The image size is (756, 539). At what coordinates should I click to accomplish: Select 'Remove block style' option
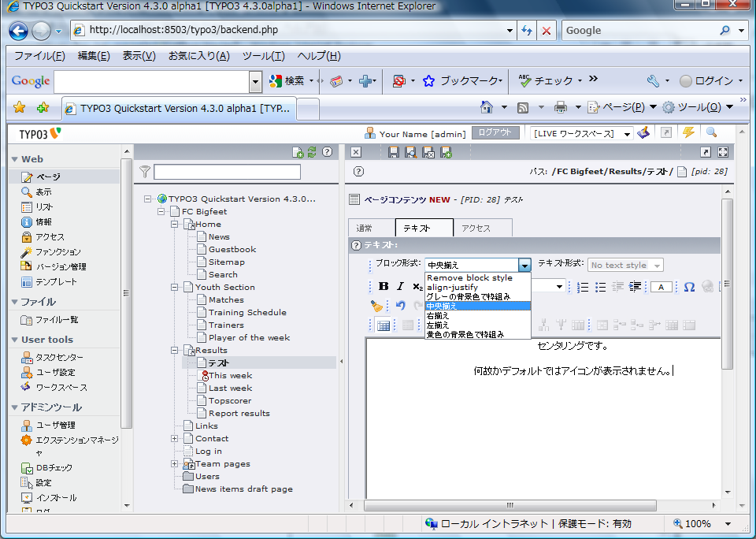click(478, 278)
